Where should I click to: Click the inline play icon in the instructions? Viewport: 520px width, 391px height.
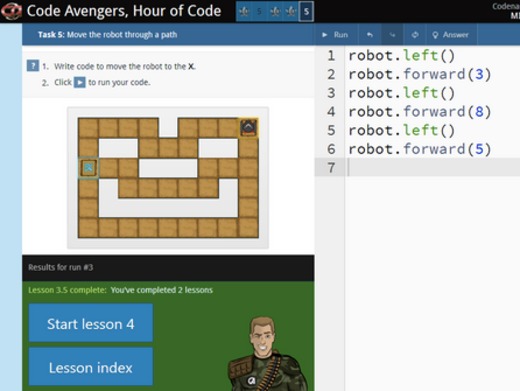[x=80, y=82]
